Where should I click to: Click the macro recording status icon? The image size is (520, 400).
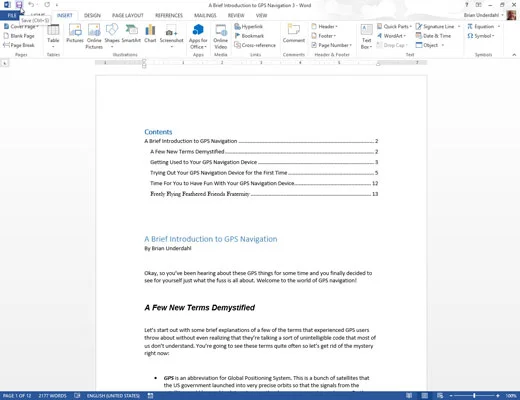(x=150, y=396)
